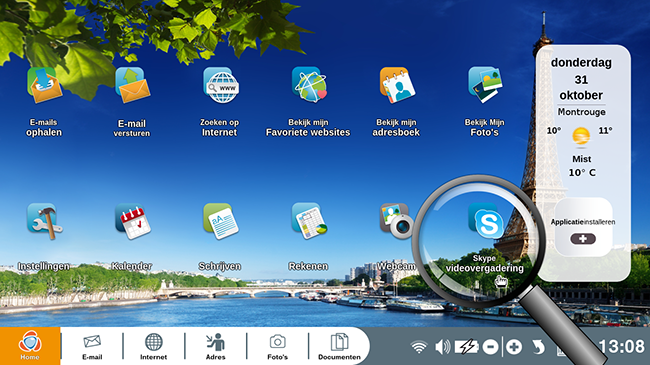Open Bekijk mijn Favoriete websites
The image size is (650, 365).
click(x=309, y=85)
